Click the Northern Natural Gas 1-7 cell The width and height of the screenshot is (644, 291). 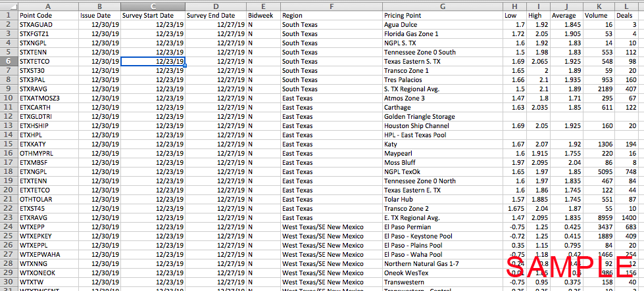[x=443, y=263]
